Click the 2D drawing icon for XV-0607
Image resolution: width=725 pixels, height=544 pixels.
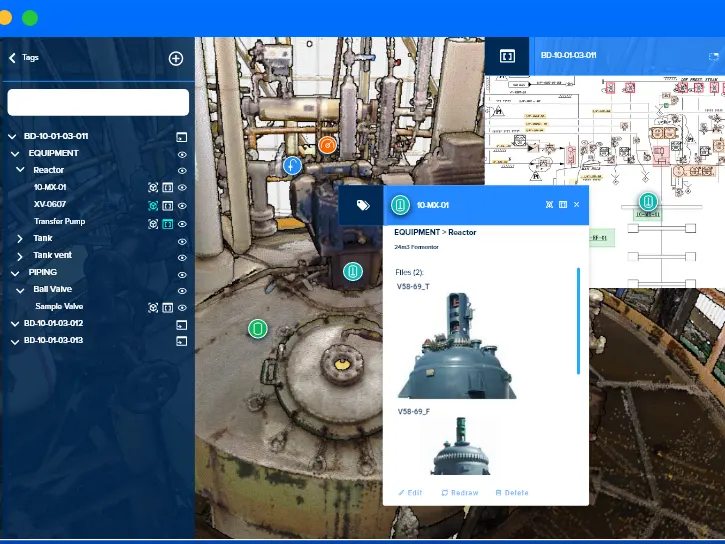point(168,206)
